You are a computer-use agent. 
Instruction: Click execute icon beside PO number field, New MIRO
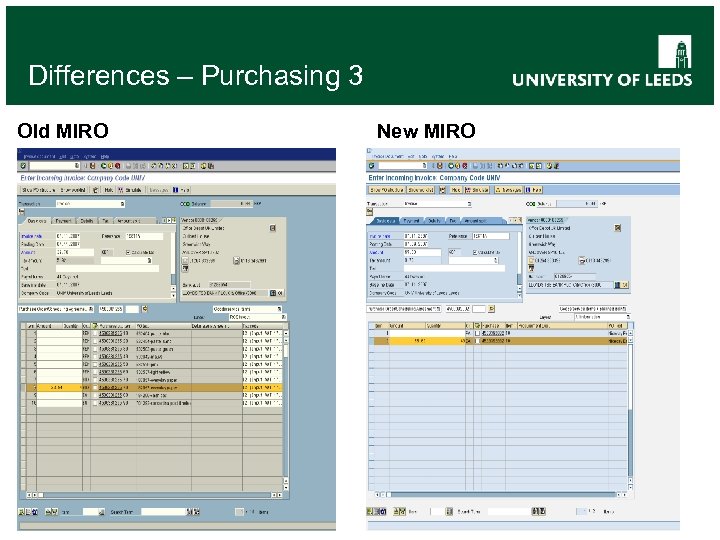pos(491,309)
